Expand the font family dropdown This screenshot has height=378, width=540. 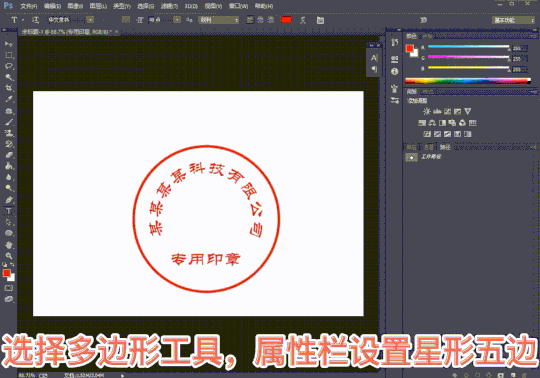click(90, 20)
